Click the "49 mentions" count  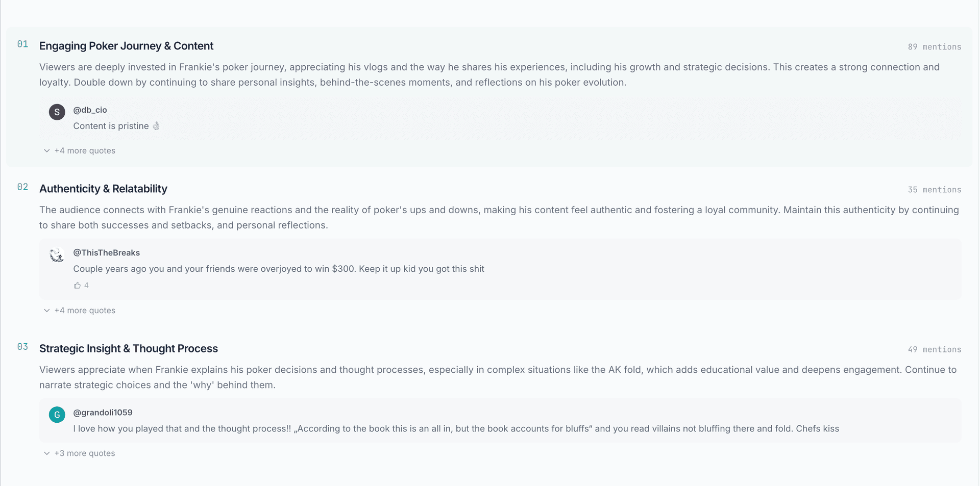pos(934,349)
